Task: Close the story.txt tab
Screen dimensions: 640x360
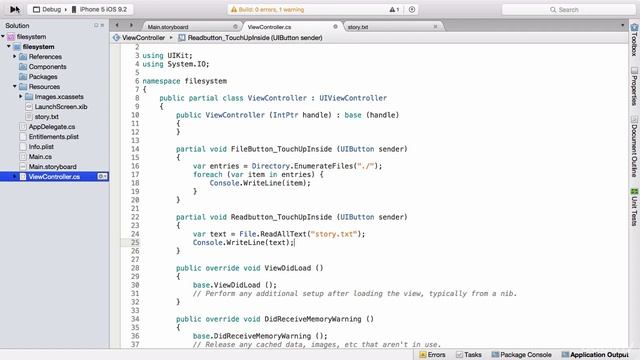Action: 435,27
